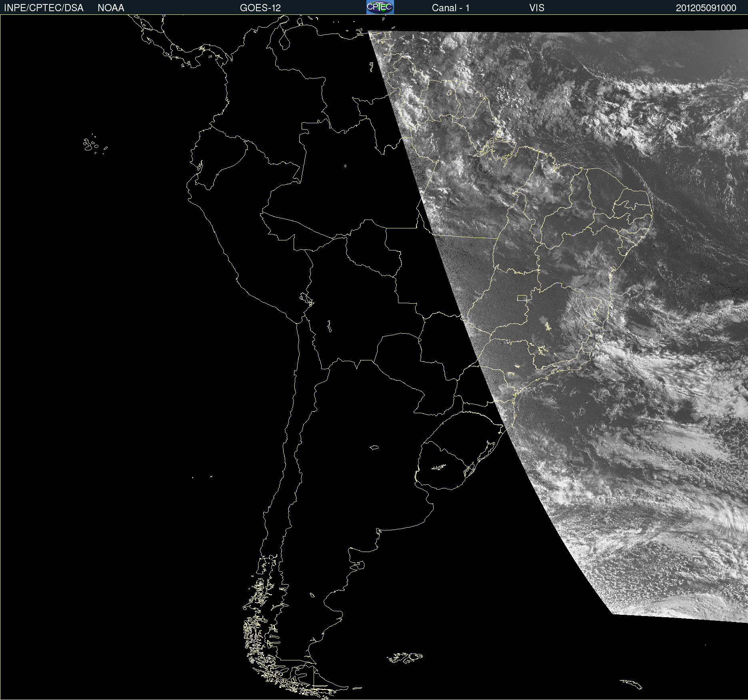Click the 201205091000 timestamp

pyautogui.click(x=706, y=8)
